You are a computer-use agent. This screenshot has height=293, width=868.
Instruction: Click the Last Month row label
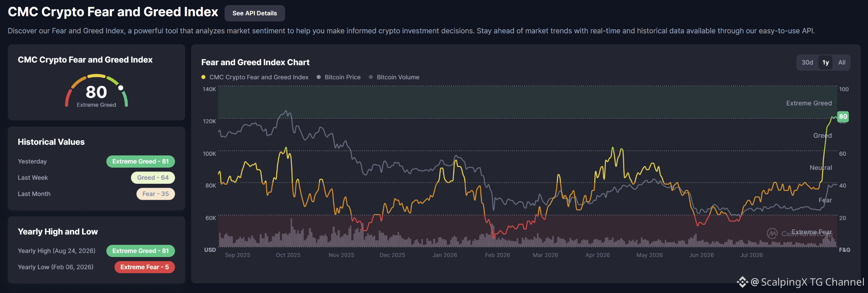coord(34,193)
